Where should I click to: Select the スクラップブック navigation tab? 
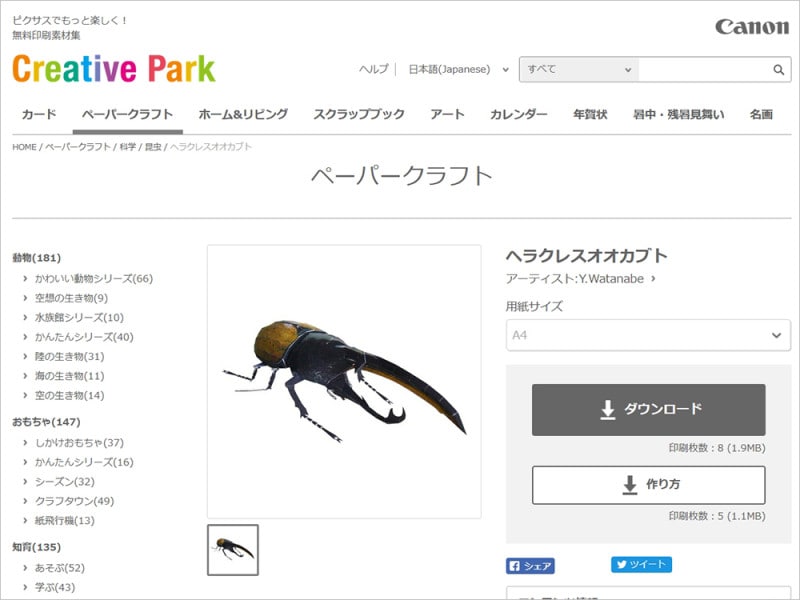pyautogui.click(x=358, y=114)
